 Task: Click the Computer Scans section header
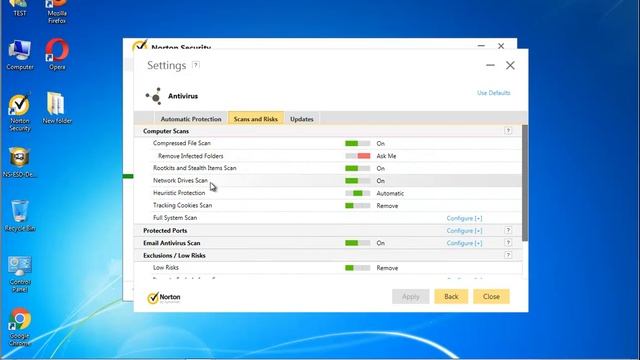pyautogui.click(x=166, y=131)
